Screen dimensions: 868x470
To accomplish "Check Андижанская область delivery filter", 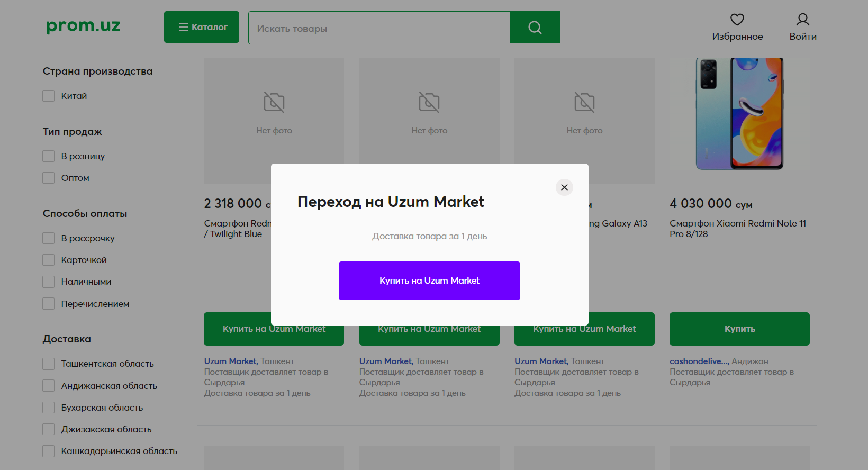I will tap(49, 386).
